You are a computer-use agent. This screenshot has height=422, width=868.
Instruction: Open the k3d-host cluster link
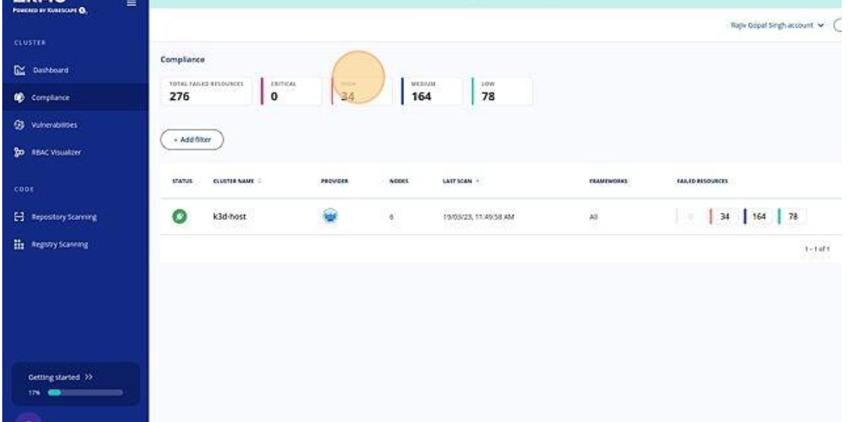pos(230,217)
